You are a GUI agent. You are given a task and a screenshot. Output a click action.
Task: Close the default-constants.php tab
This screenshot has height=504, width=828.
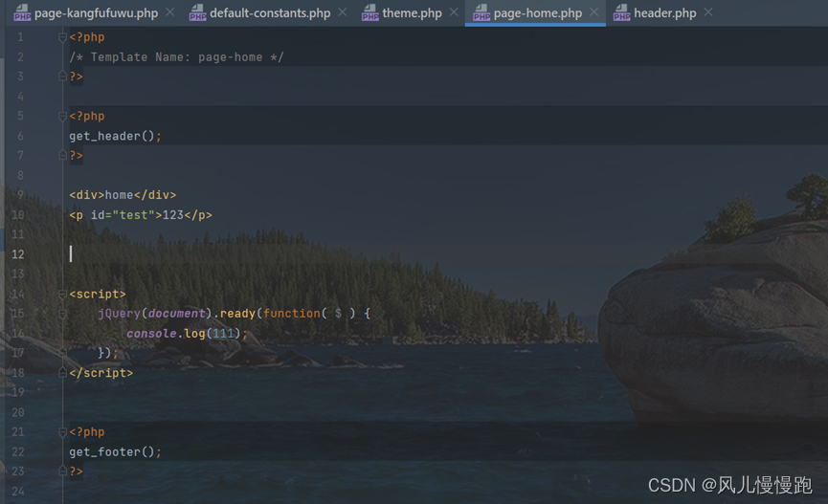[343, 12]
